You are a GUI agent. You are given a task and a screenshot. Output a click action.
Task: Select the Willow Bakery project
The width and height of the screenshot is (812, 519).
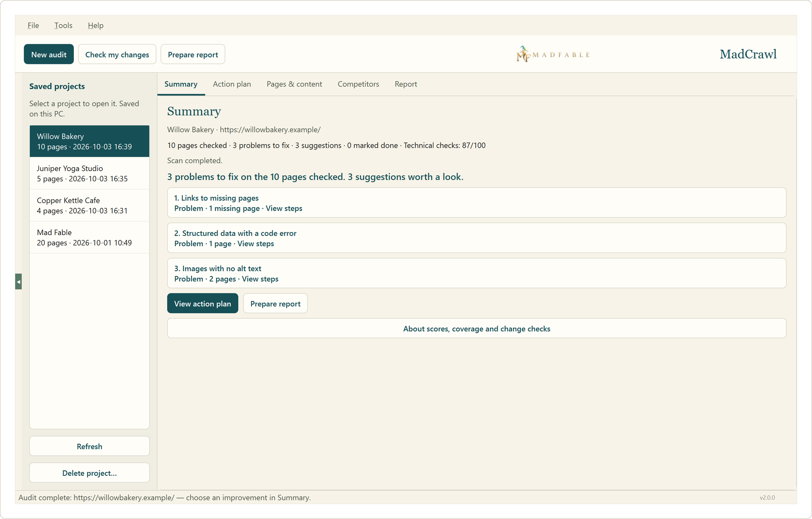point(89,141)
